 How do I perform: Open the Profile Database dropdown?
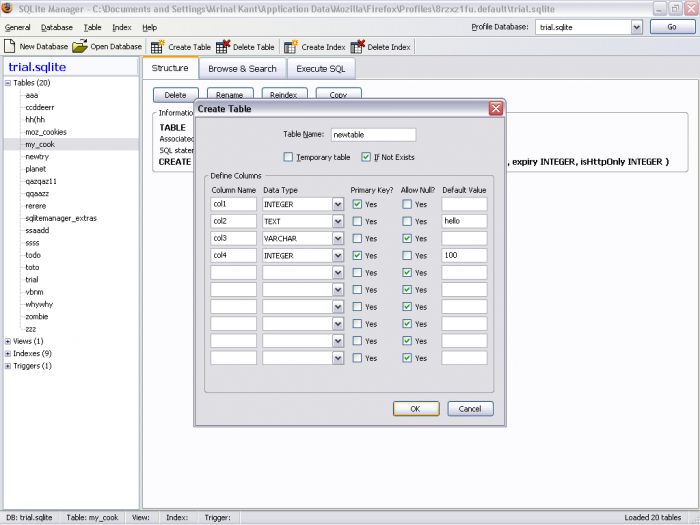pos(637,27)
